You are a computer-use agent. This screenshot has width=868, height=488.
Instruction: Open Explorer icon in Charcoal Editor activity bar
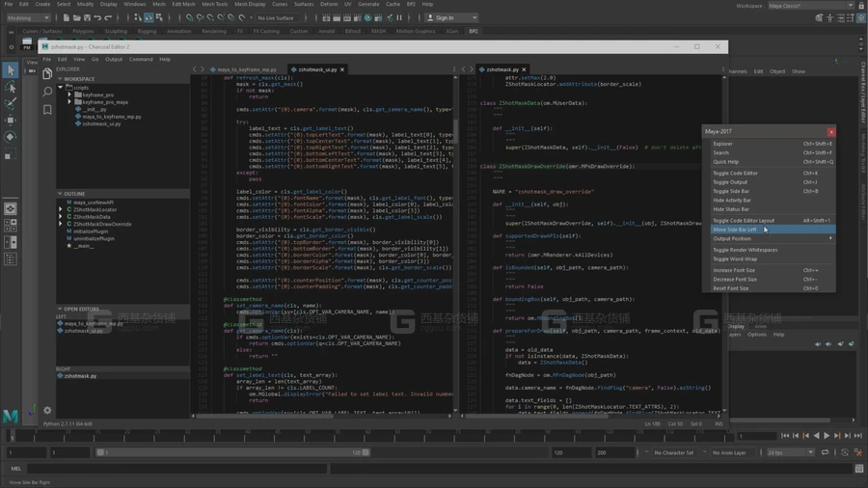47,73
